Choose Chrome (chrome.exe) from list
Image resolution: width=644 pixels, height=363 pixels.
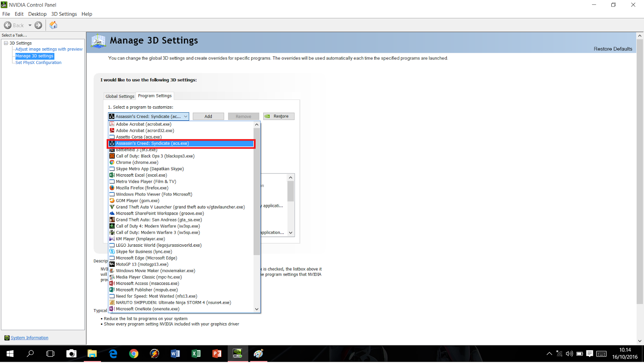(181, 163)
